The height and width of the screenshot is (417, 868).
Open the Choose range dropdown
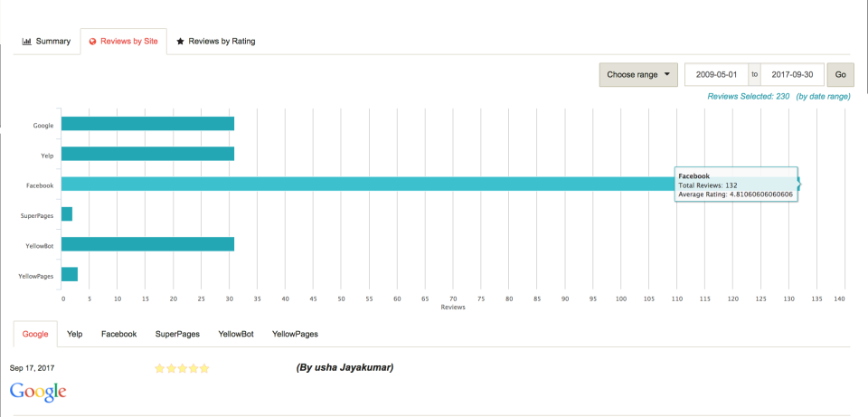(x=638, y=75)
